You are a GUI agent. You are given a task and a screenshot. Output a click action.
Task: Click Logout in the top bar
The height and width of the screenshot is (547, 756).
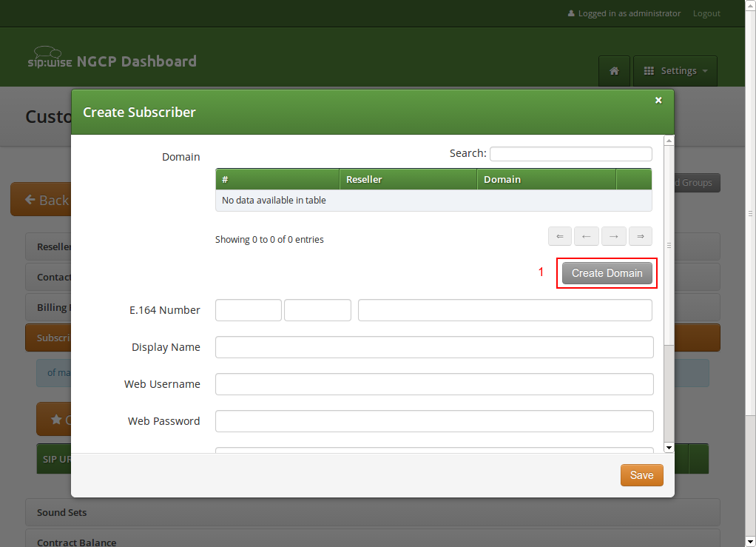pyautogui.click(x=706, y=13)
